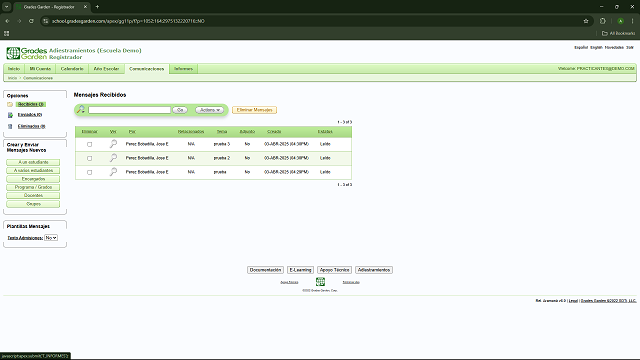Screen dimensions: 640x360
Task: Open Novedades link
Action: (x=614, y=47)
